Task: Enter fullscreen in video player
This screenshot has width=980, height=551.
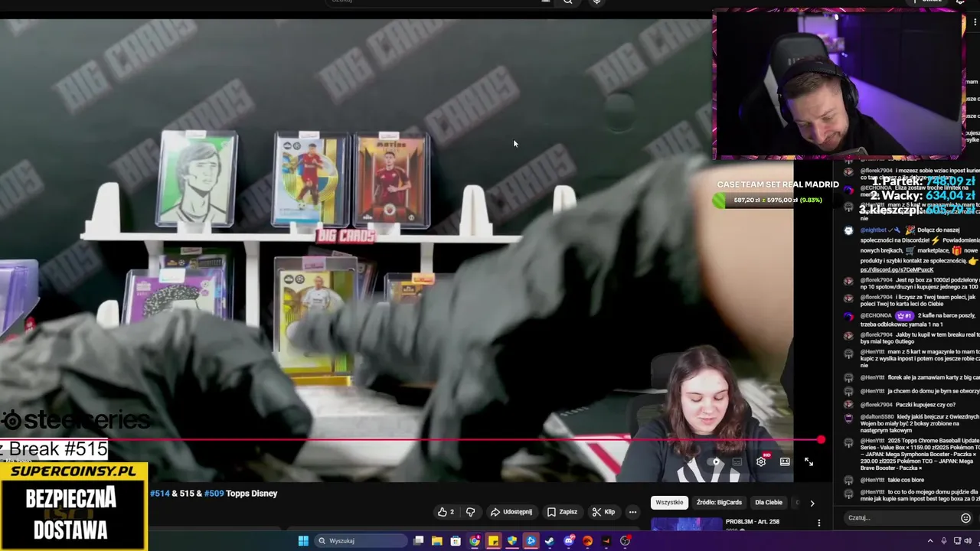Action: coord(808,461)
